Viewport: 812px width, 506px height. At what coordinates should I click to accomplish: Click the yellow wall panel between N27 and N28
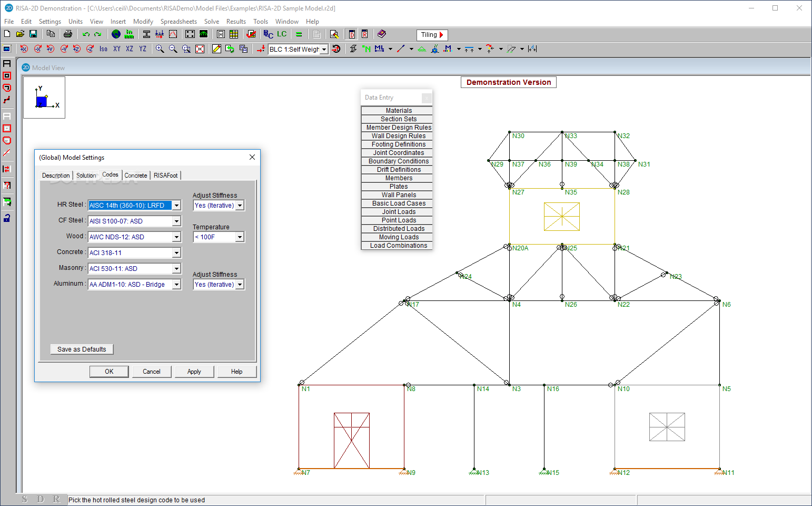point(562,217)
